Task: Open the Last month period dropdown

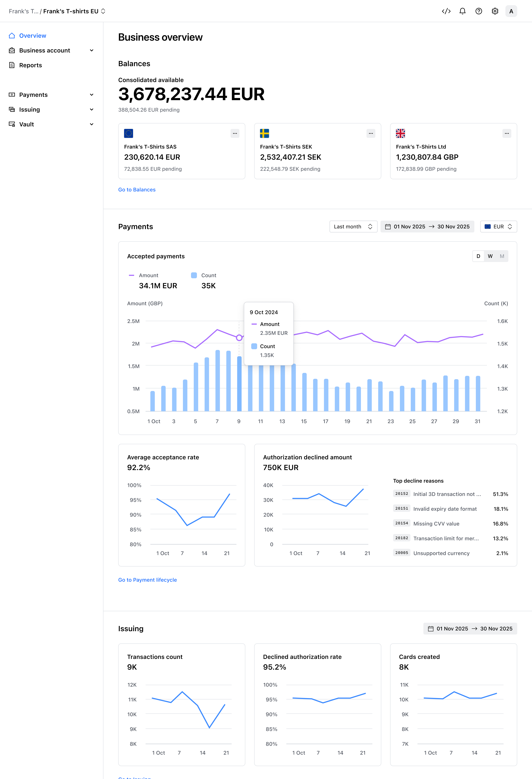Action: [x=353, y=227]
